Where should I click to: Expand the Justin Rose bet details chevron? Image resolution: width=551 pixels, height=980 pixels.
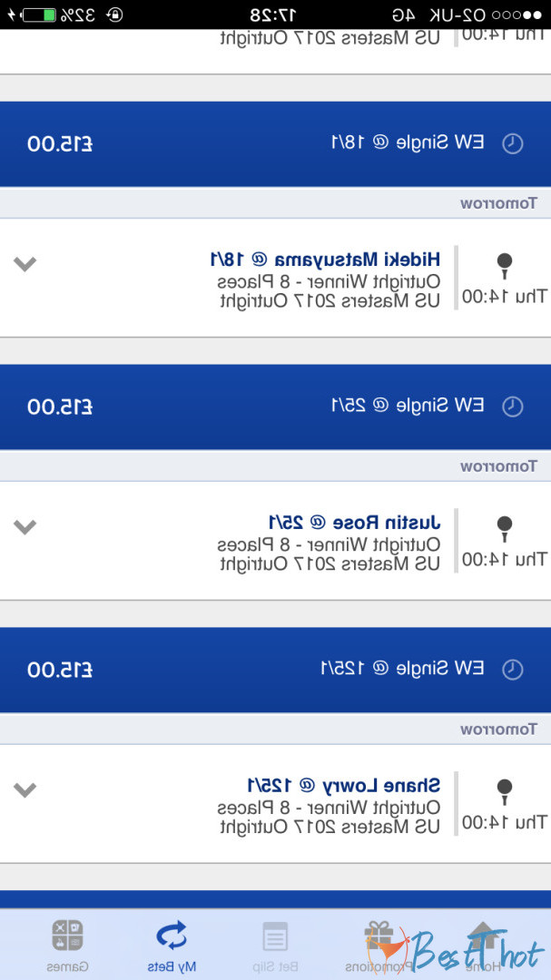25,526
